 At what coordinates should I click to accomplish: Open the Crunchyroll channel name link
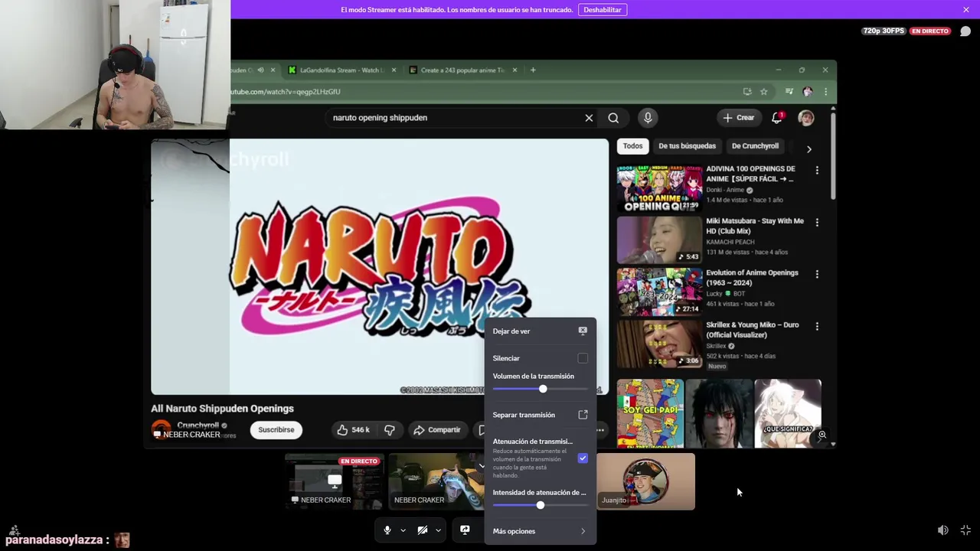pos(198,425)
